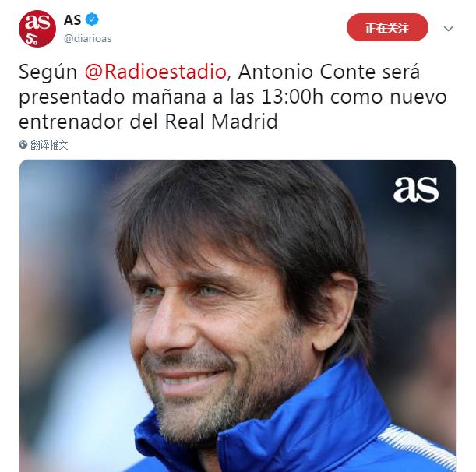The image size is (476, 472).
Task: Click the word Según at tweet start
Action: tap(48, 73)
